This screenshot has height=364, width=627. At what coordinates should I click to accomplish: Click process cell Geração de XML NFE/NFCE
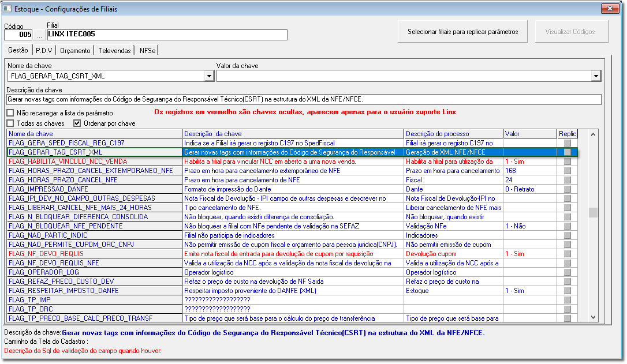tap(453, 152)
